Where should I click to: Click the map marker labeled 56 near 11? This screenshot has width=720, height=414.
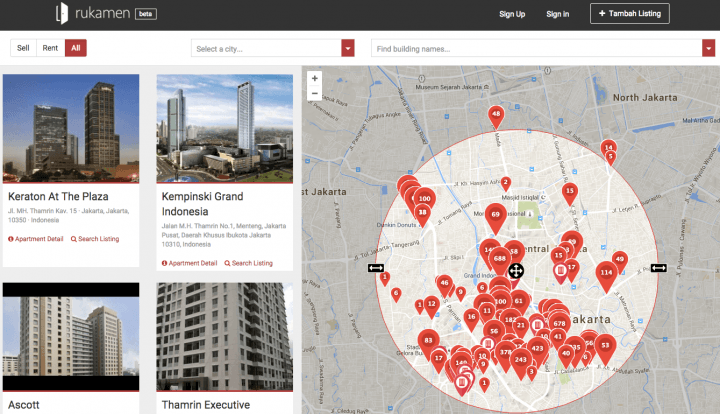click(494, 332)
